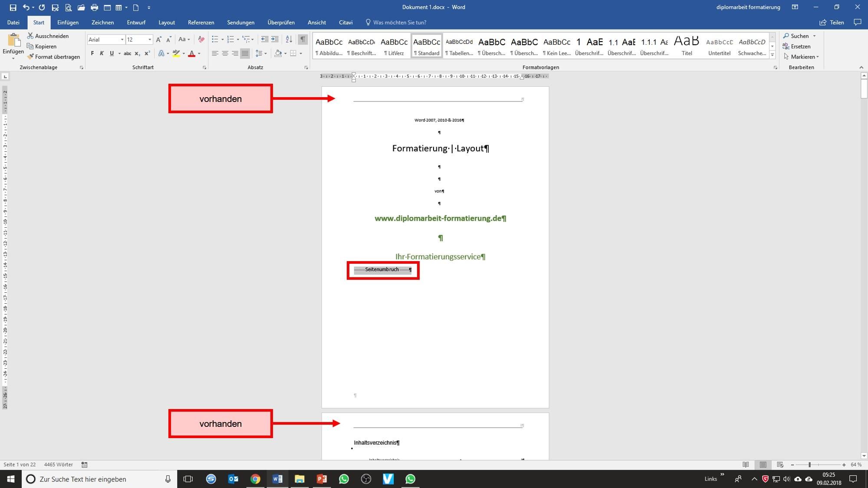Image resolution: width=868 pixels, height=488 pixels.
Task: Click the Format übertragen painter icon
Action: pos(30,57)
